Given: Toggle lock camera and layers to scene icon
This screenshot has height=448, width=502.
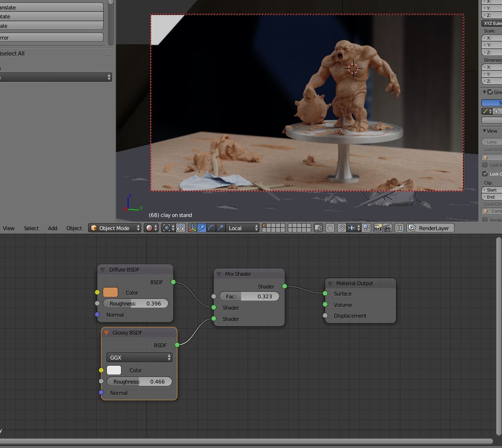Looking at the screenshot, I should pos(318,228).
